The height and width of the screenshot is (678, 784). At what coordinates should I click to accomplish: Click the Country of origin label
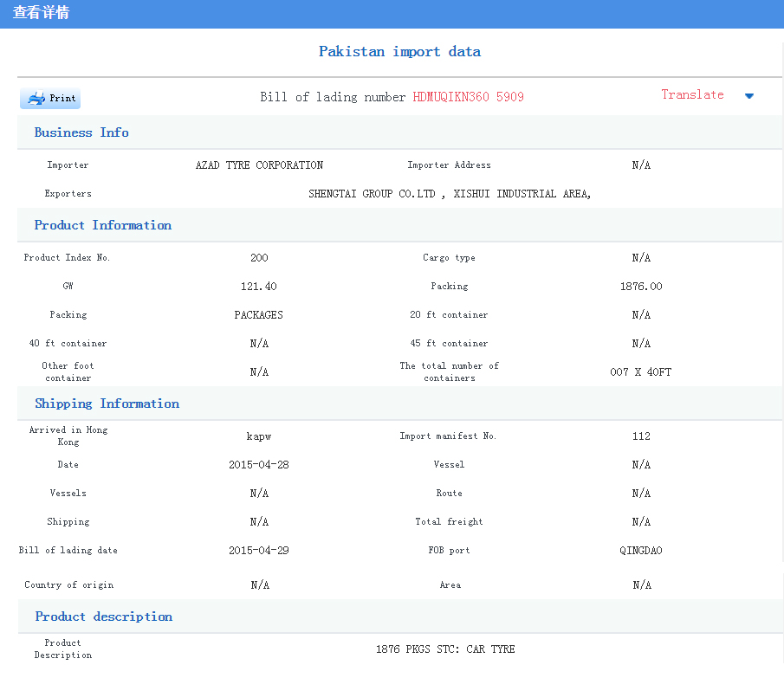[69, 585]
